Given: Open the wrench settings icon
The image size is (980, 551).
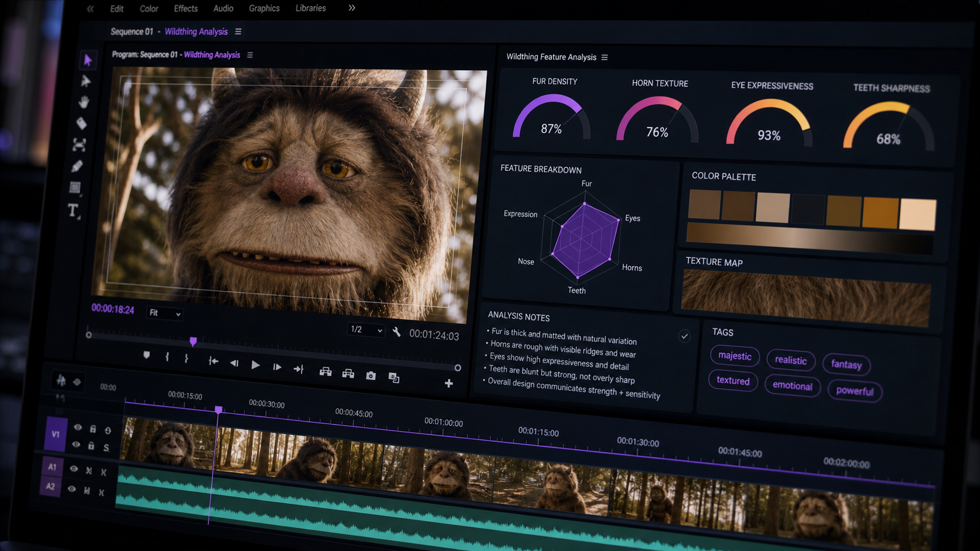Looking at the screenshot, I should (396, 332).
